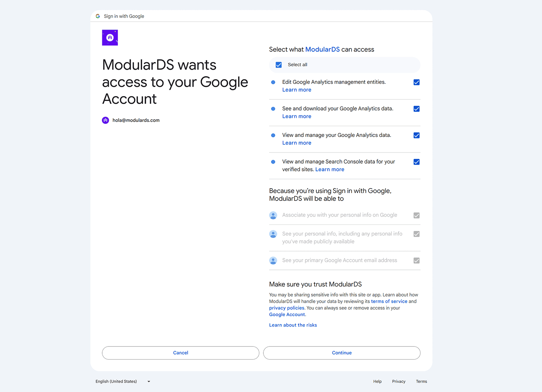
Task: Open Learn more under View and manage Analytics data
Action: click(297, 143)
